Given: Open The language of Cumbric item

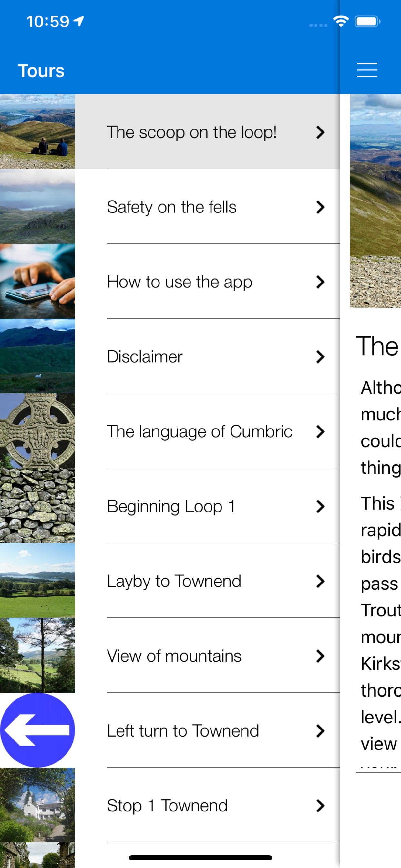Looking at the screenshot, I should tap(199, 431).
